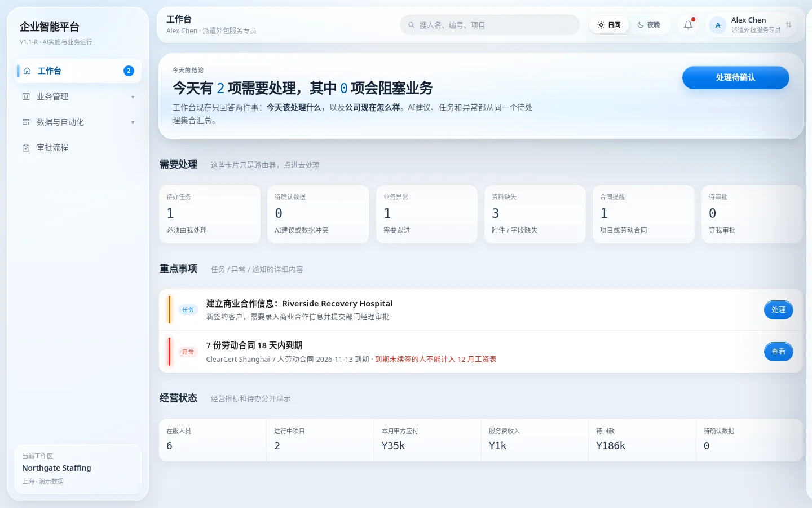Click the 服务费收入 metric tile
Image resolution: width=812 pixels, height=508 pixels.
535,440
